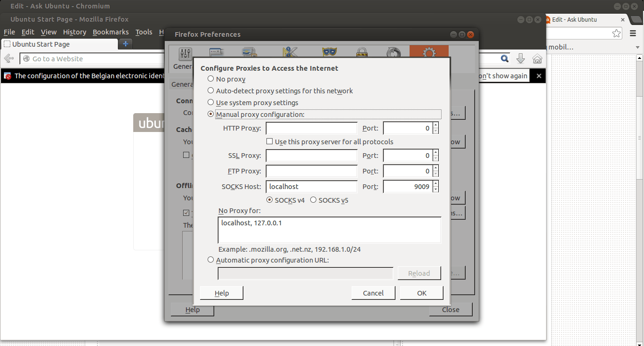Screen dimensions: 644x346
Task: Click Help in proxy configuration dialog
Action: point(222,293)
